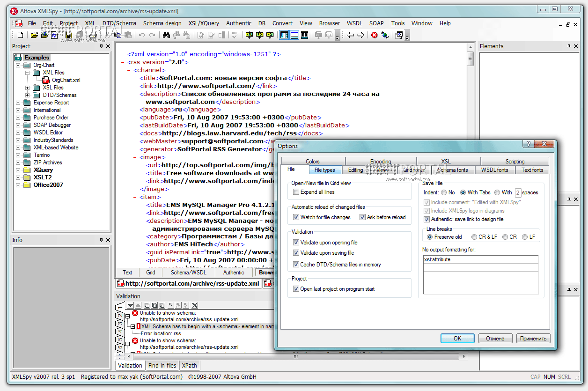Uncheck Validate upon opening file
The width and height of the screenshot is (588, 391).
[x=296, y=243]
